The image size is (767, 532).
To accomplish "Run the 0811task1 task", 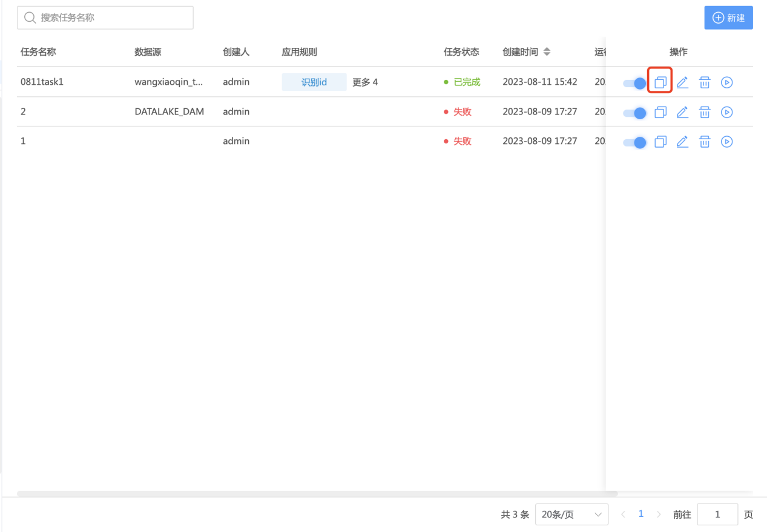I will (x=727, y=82).
